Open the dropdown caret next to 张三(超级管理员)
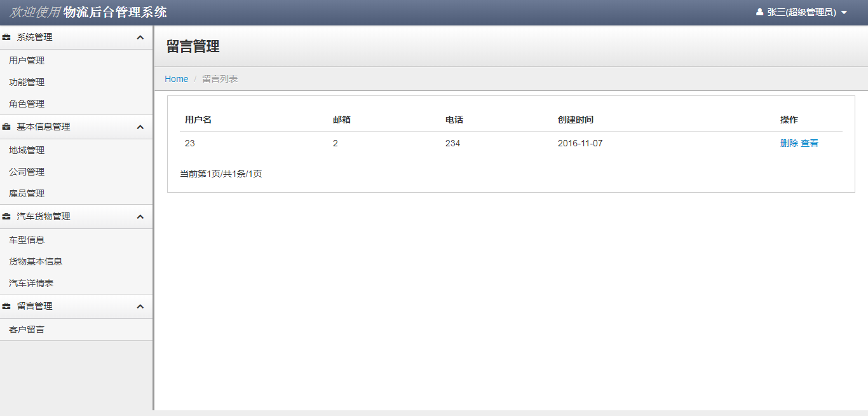The image size is (868, 416). pyautogui.click(x=844, y=13)
